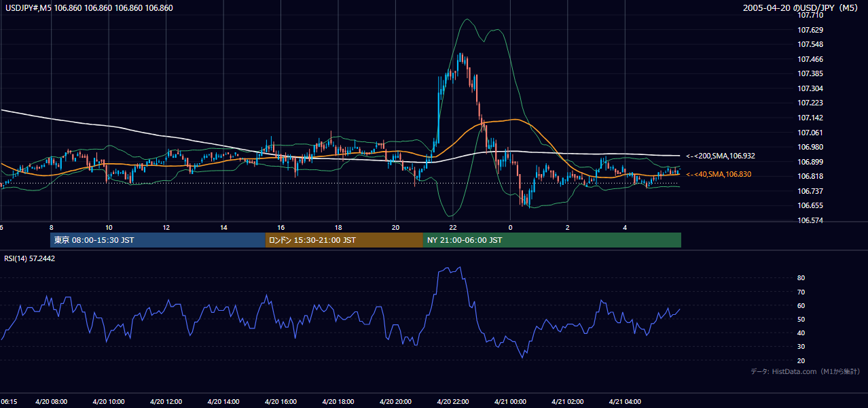Click the 106.737 price axis label
Viewport: 868px width, 408px height.
810,191
